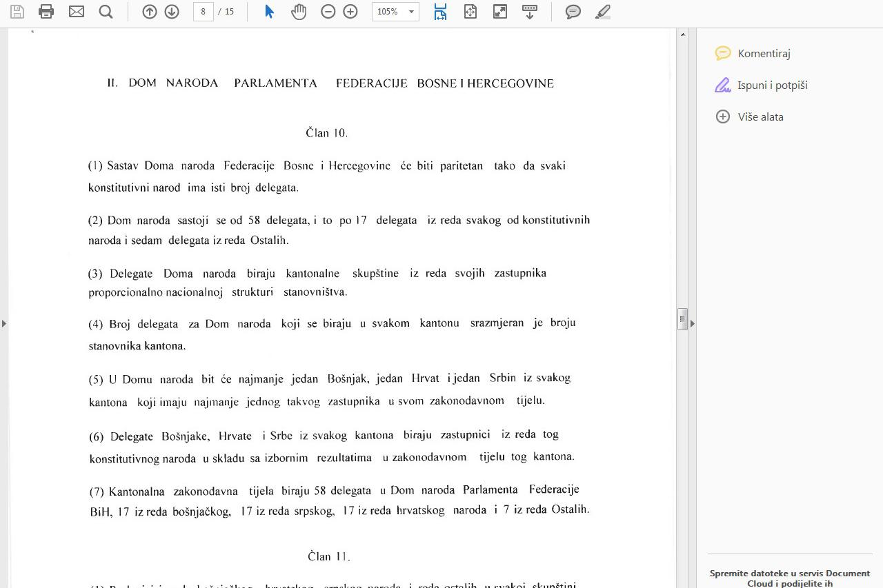Select the highlight text marker tool
883x588 pixels.
pos(602,12)
